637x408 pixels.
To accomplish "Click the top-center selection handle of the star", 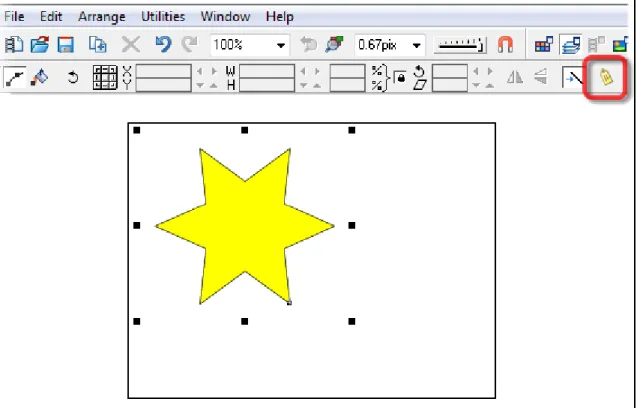I will click(x=245, y=130).
